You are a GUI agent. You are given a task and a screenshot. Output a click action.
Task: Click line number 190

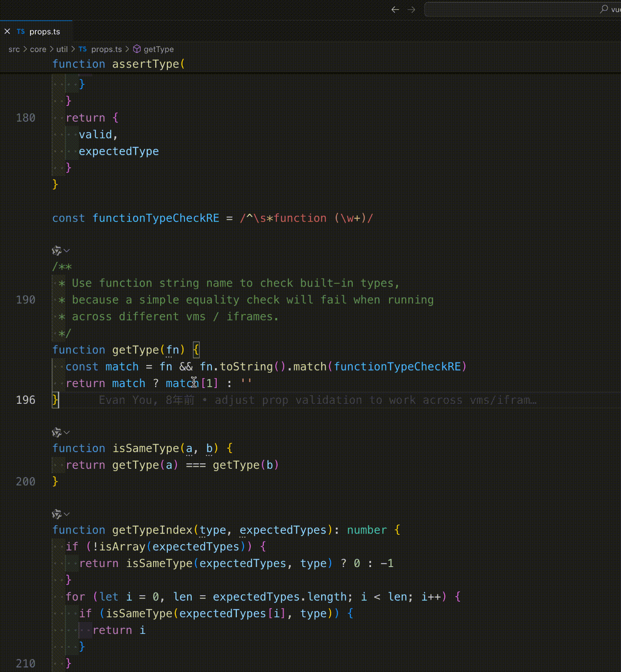coord(26,300)
